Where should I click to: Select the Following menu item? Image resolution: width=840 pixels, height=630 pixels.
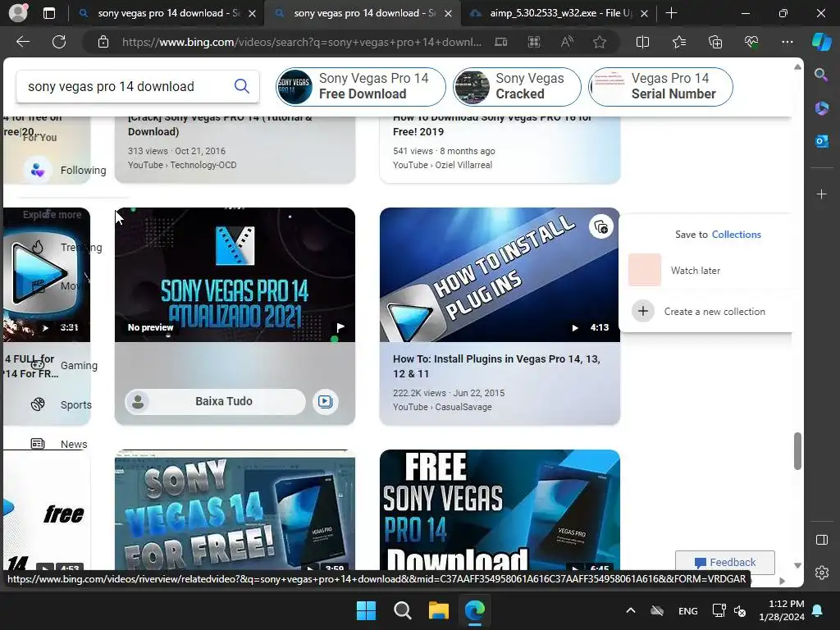(64, 171)
